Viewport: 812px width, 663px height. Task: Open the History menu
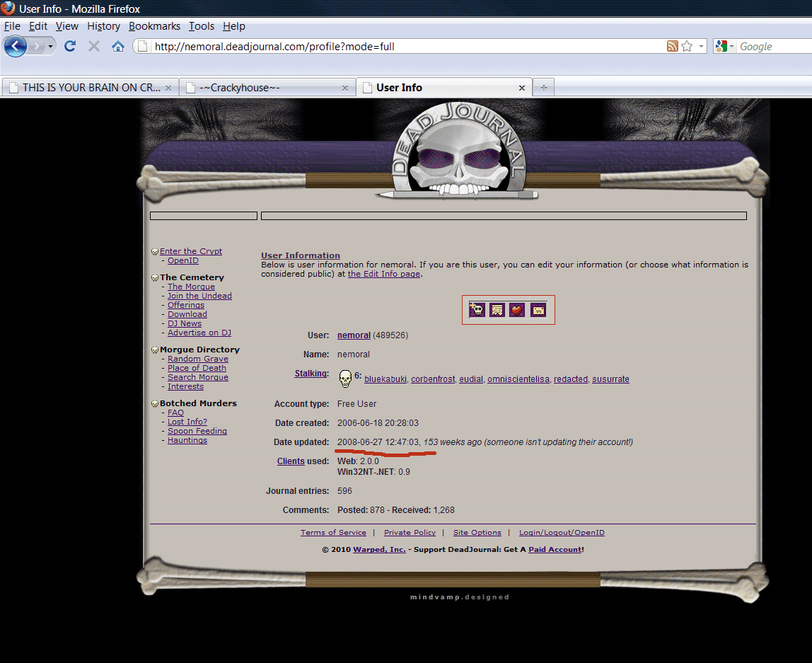[103, 26]
